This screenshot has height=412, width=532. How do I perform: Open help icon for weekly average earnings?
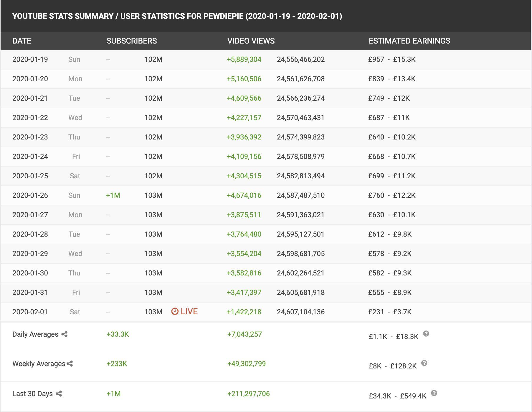pos(424,363)
